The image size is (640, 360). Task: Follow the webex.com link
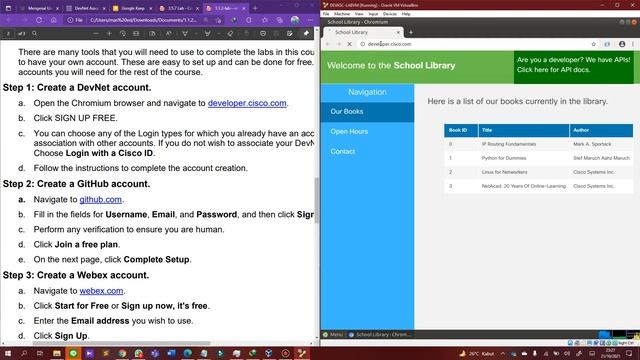pyautogui.click(x=101, y=291)
